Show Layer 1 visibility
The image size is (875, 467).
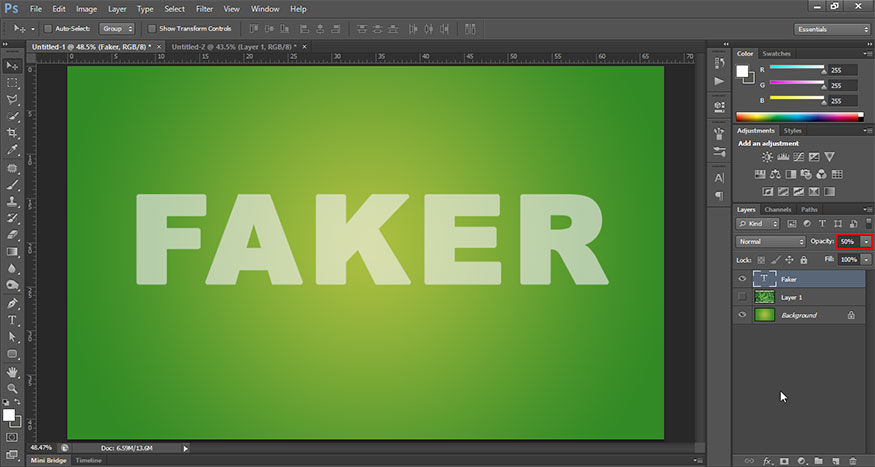742,297
